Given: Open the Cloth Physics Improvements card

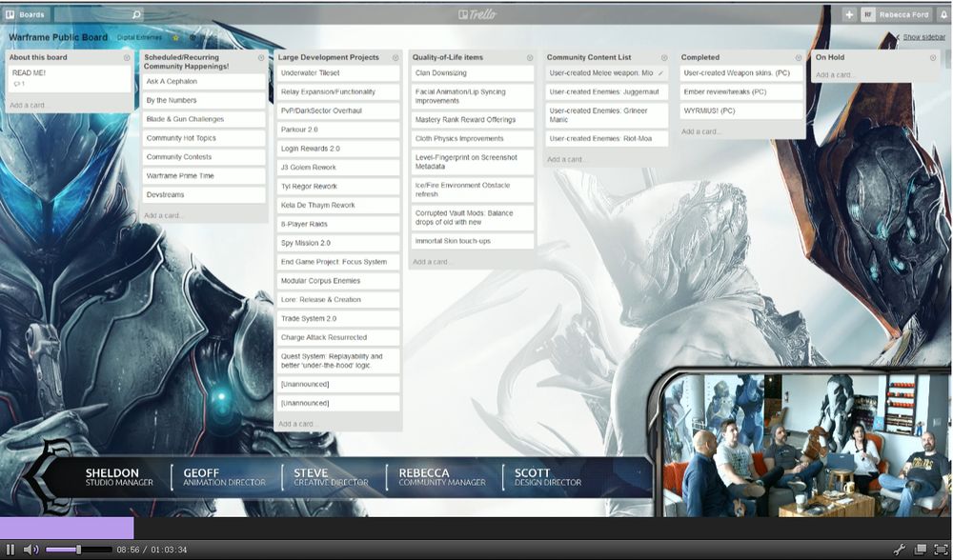Looking at the screenshot, I should coord(473,138).
